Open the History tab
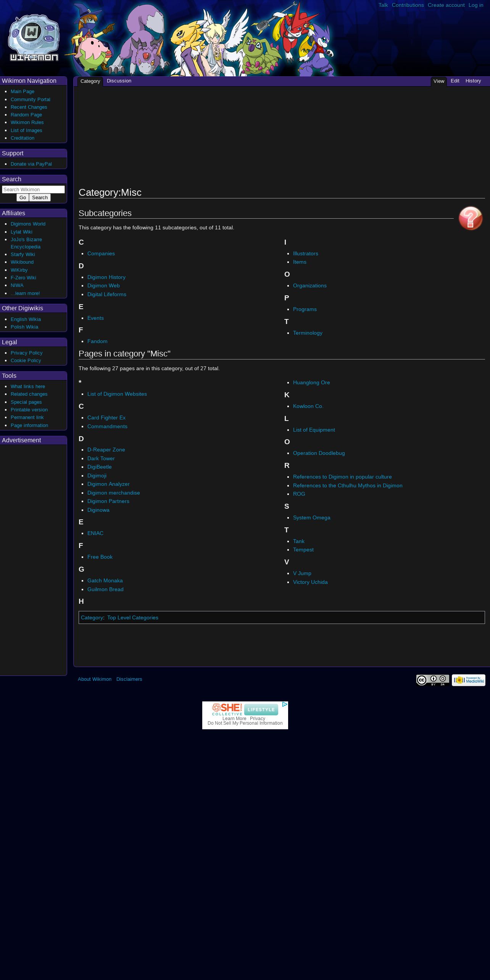This screenshot has width=490, height=980. point(473,81)
